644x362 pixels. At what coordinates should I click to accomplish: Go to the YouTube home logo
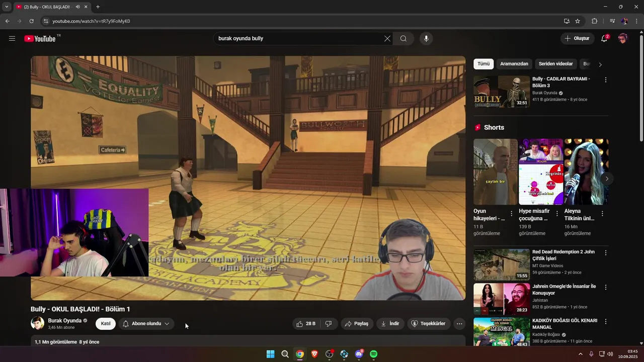pos(40,39)
